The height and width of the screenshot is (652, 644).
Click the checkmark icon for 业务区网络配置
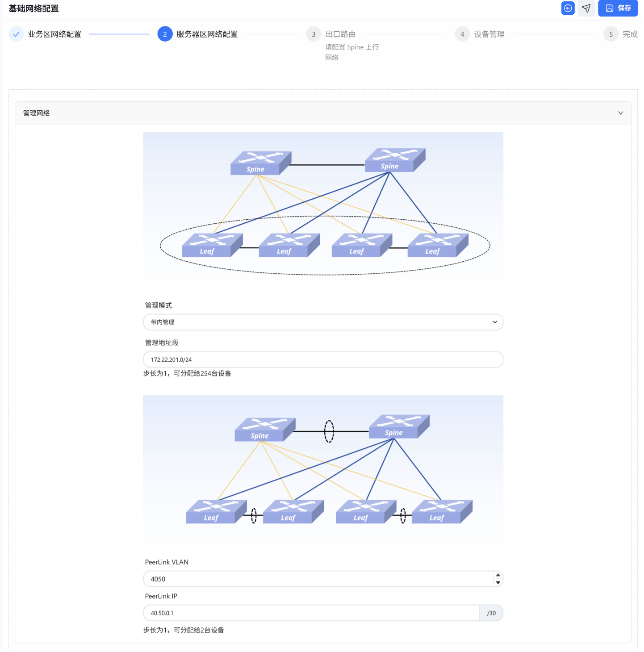pos(16,34)
